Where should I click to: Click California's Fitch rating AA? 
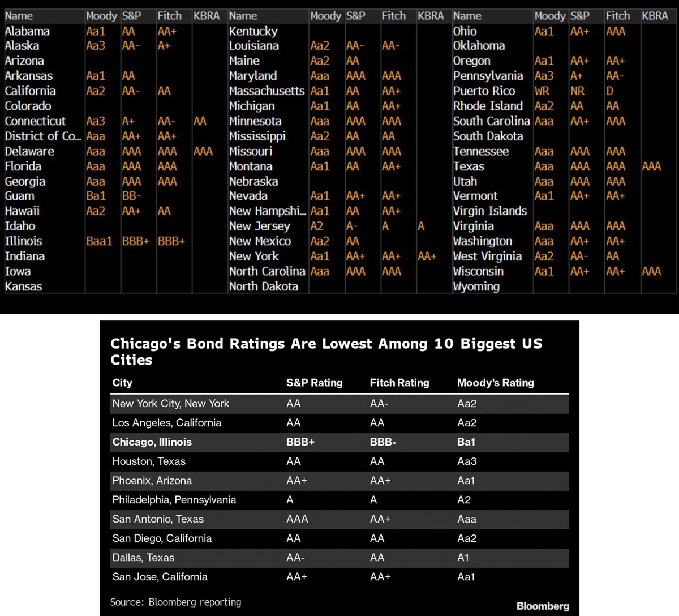[x=164, y=91]
